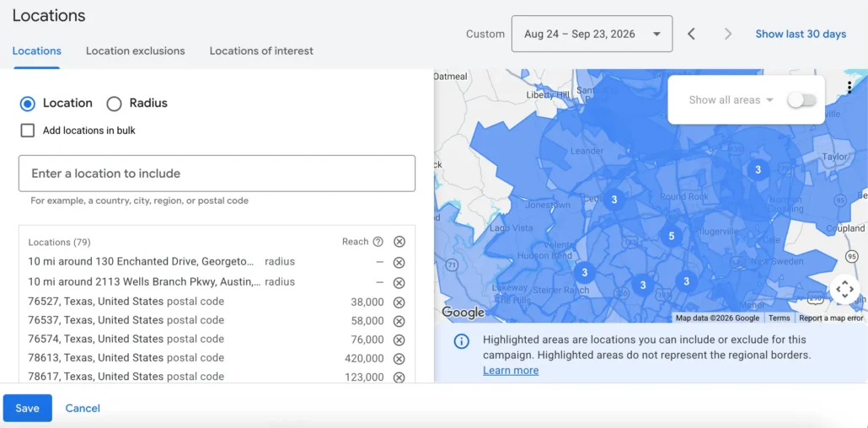Image resolution: width=868 pixels, height=428 pixels.
Task: Click the Reach column header
Action: pyautogui.click(x=355, y=242)
